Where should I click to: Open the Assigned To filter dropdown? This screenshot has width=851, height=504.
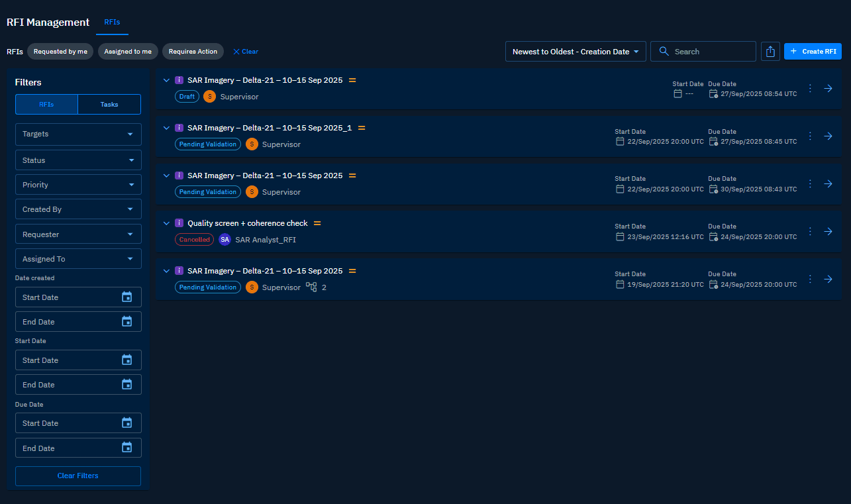[78, 259]
